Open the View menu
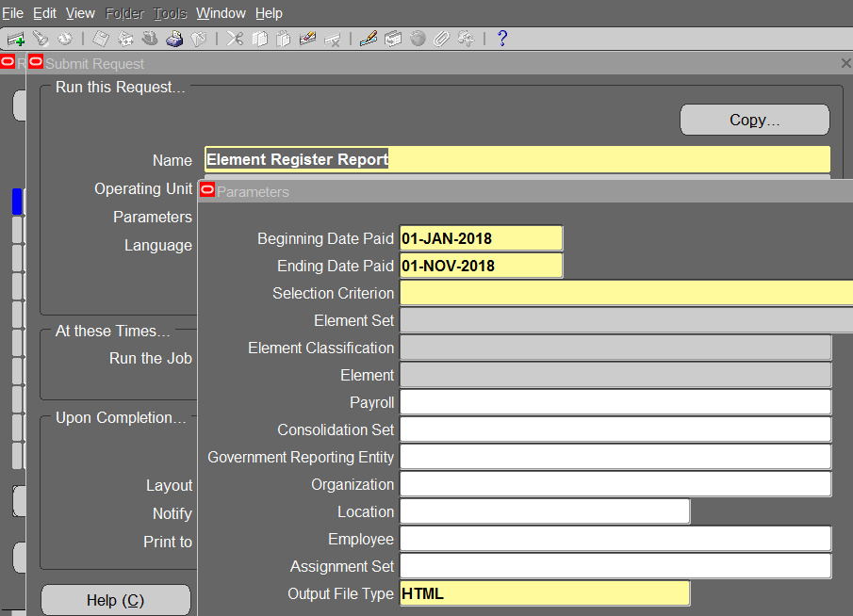Viewport: 853px width, 616px height. 80,13
